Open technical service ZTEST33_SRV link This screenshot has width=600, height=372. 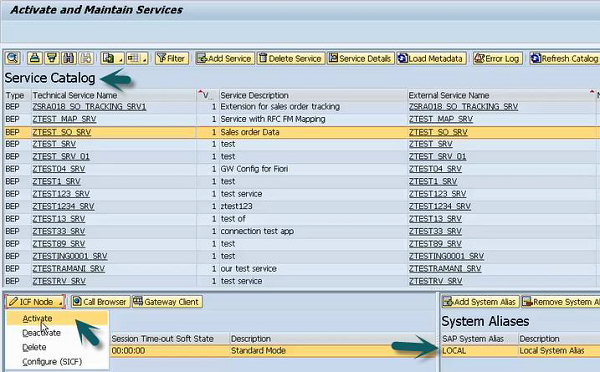(x=59, y=231)
